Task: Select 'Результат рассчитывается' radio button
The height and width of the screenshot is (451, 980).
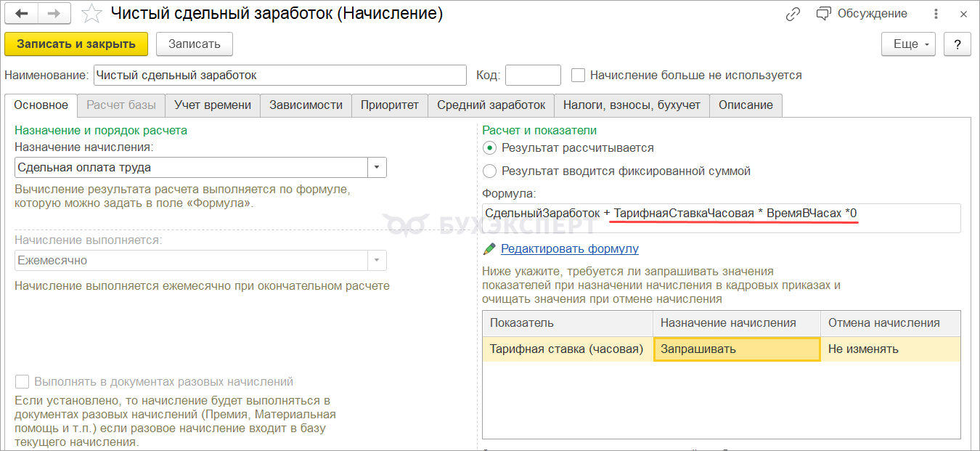Action: coord(490,148)
